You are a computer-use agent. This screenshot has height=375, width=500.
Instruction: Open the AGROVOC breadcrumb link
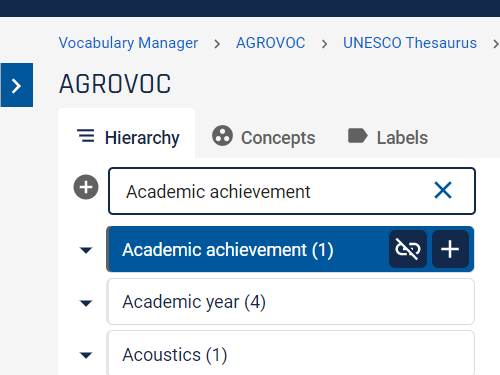[271, 43]
